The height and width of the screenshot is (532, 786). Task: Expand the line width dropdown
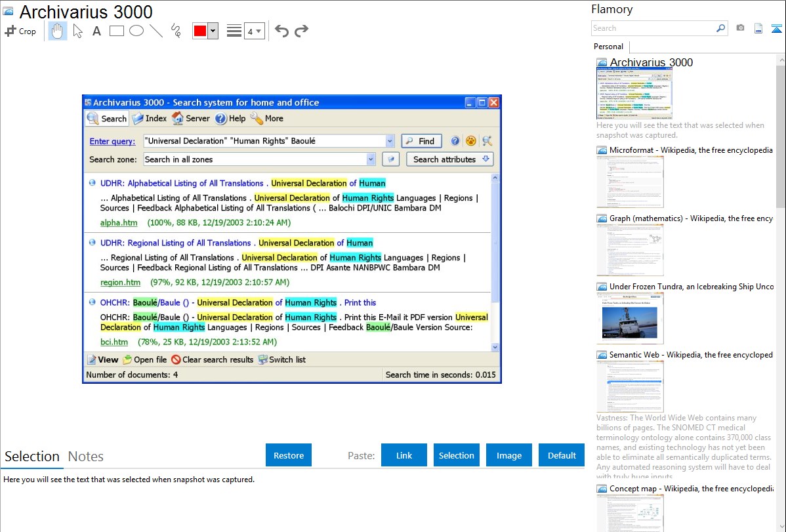tap(254, 31)
